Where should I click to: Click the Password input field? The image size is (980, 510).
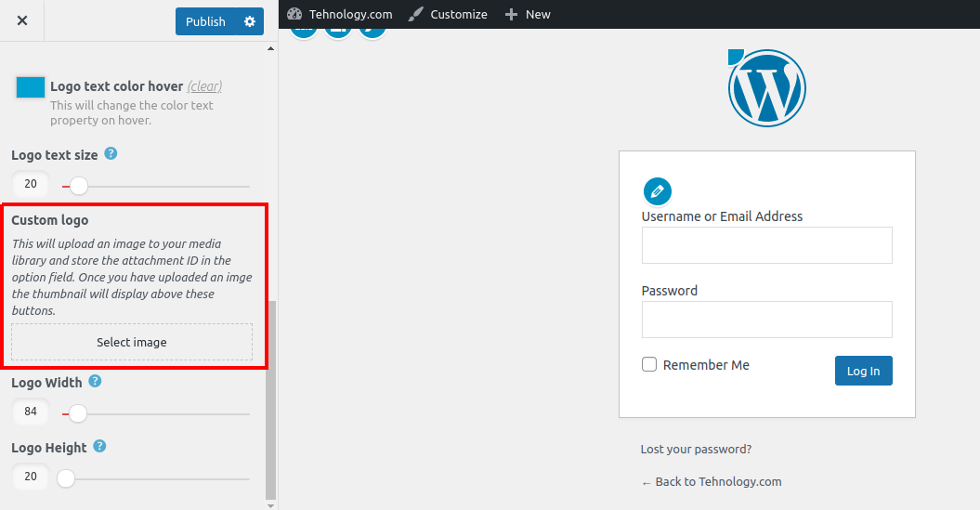click(x=767, y=320)
